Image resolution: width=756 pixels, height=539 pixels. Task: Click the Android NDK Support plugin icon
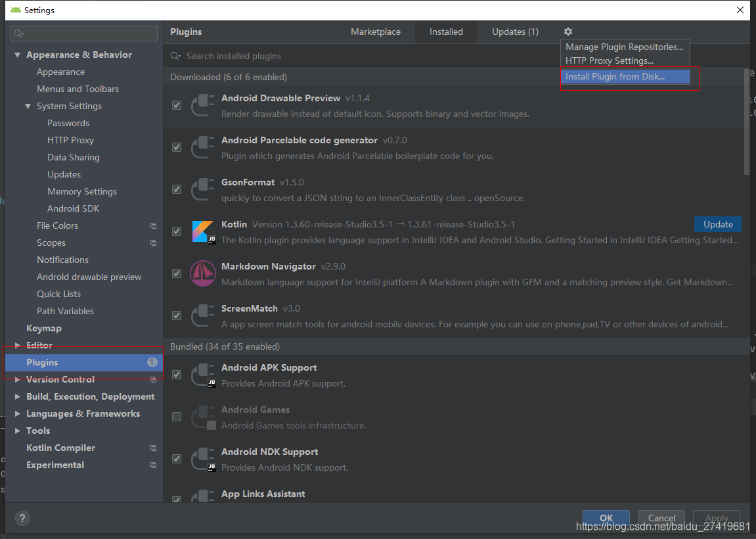pyautogui.click(x=203, y=459)
